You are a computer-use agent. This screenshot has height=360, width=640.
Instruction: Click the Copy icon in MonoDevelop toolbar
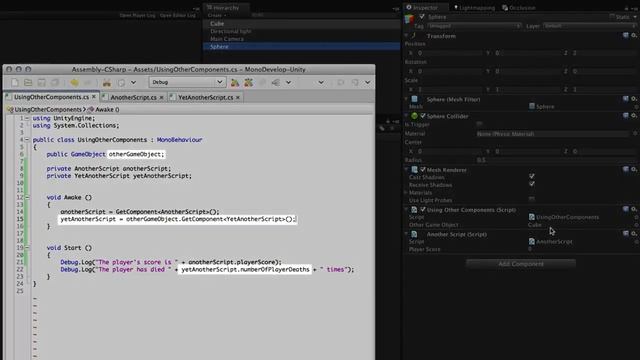point(121,82)
